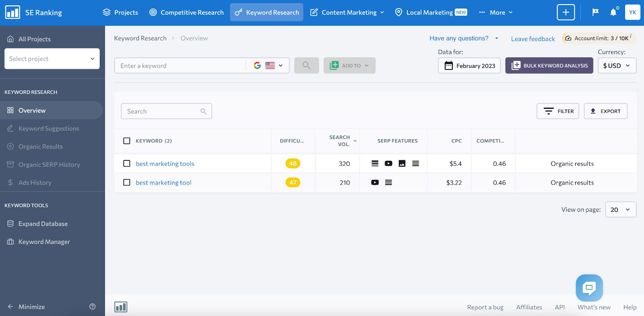The image size is (644, 316).
Task: Open the live chat bubble widget
Action: tap(589, 288)
